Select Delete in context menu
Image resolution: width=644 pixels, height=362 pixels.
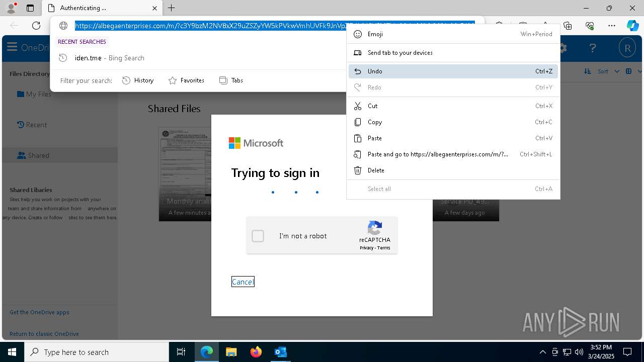click(x=453, y=170)
